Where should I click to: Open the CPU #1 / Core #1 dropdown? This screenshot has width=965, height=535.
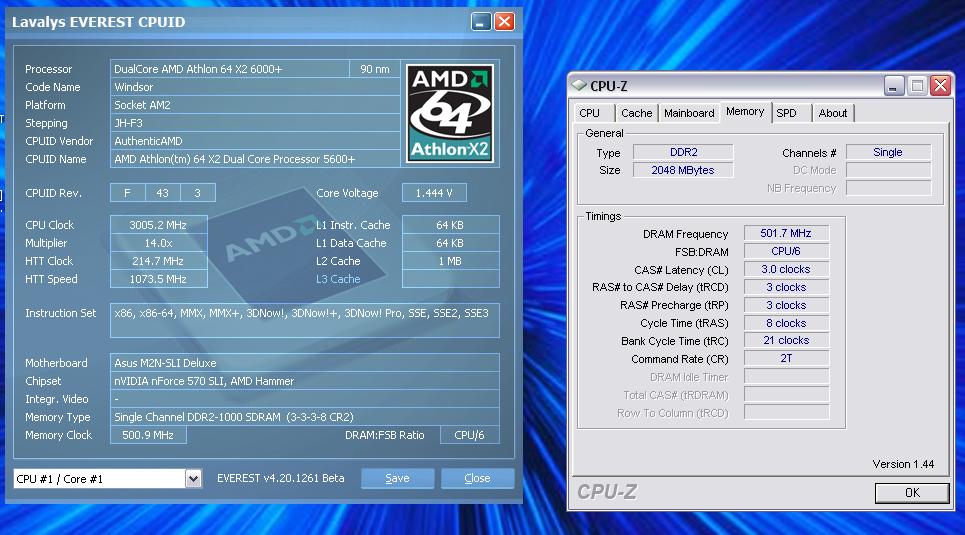pyautogui.click(x=193, y=479)
